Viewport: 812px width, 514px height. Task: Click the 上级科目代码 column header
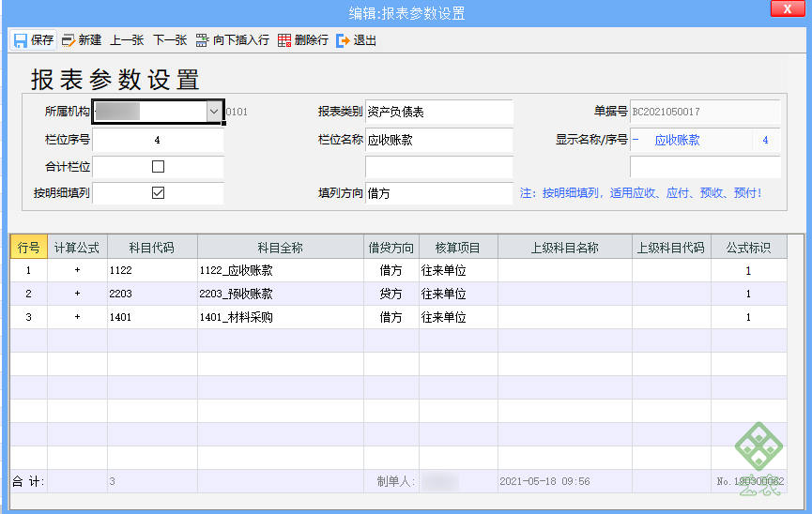[671, 248]
